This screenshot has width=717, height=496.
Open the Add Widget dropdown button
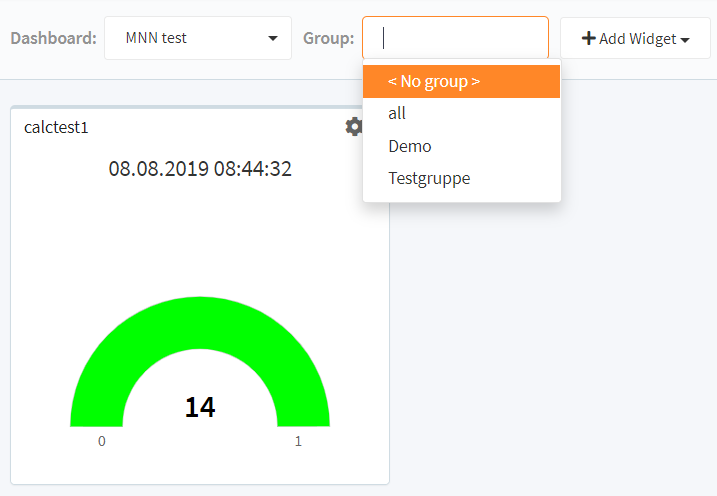(x=635, y=38)
